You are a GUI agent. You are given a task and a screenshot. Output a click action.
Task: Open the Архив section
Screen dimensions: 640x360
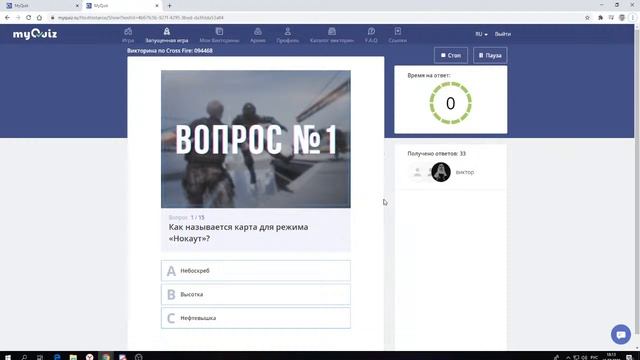coord(258,35)
